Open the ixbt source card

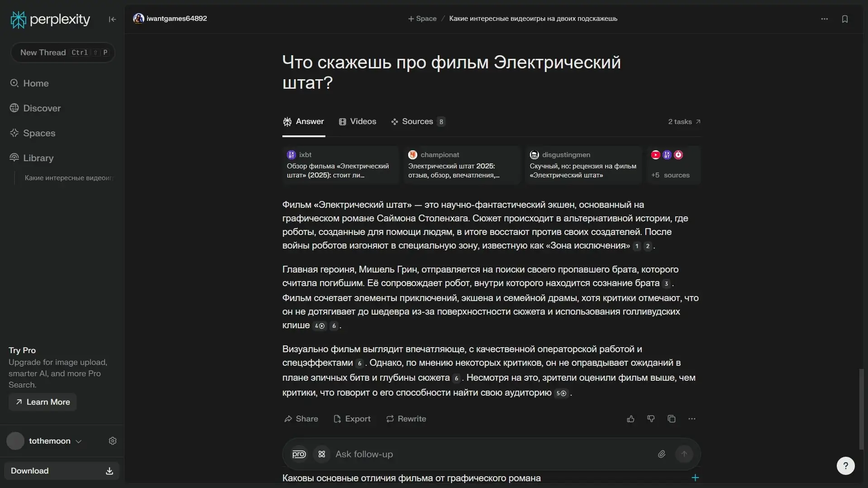coord(340,165)
